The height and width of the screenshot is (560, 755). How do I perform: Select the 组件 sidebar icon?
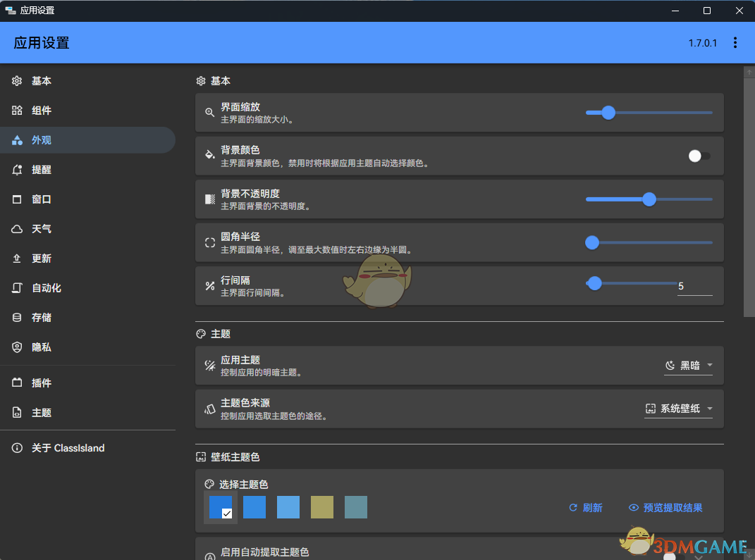click(42, 111)
